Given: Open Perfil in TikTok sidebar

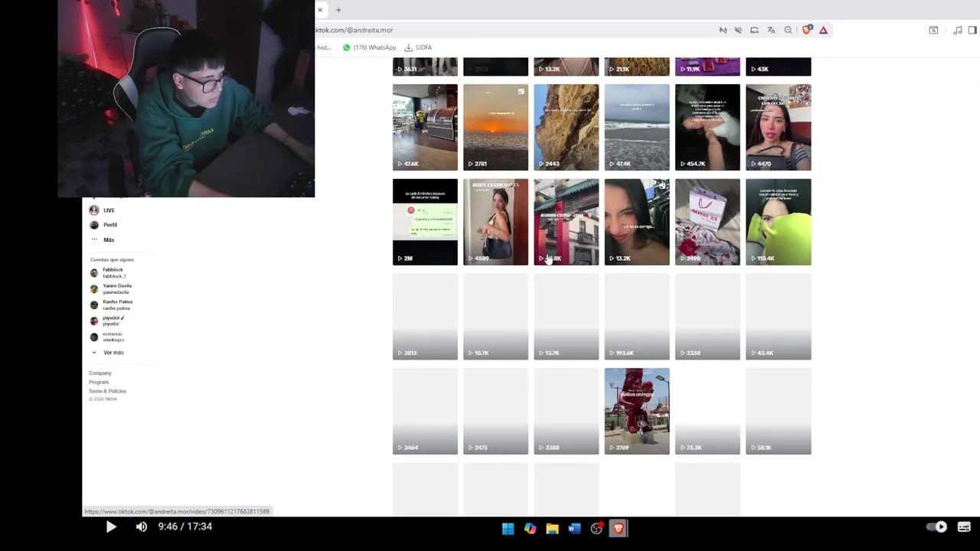Looking at the screenshot, I should 103,225.
